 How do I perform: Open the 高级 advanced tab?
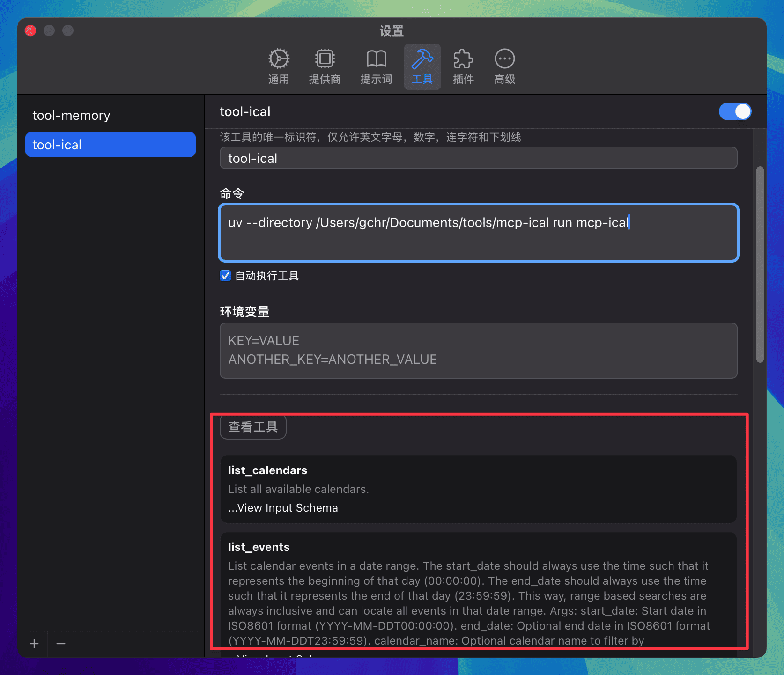(x=504, y=66)
